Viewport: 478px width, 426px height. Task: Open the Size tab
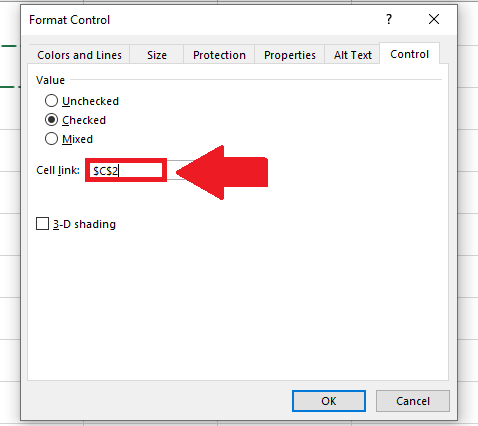(x=157, y=55)
